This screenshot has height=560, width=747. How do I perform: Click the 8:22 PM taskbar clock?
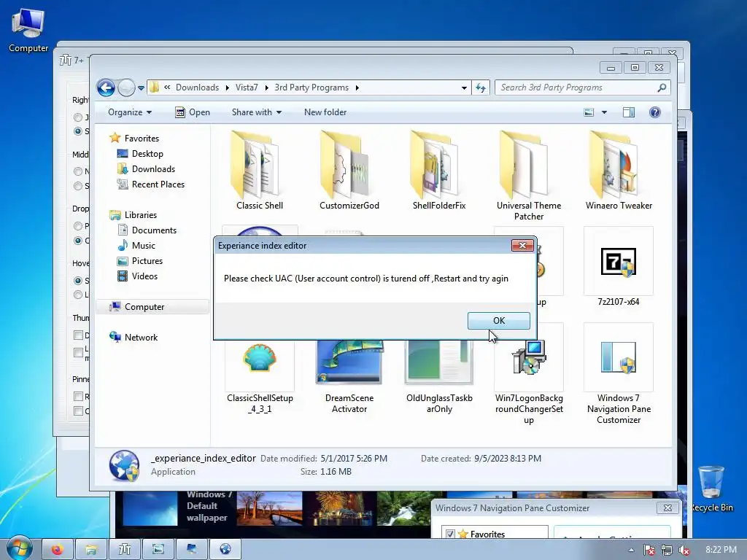pyautogui.click(x=721, y=550)
